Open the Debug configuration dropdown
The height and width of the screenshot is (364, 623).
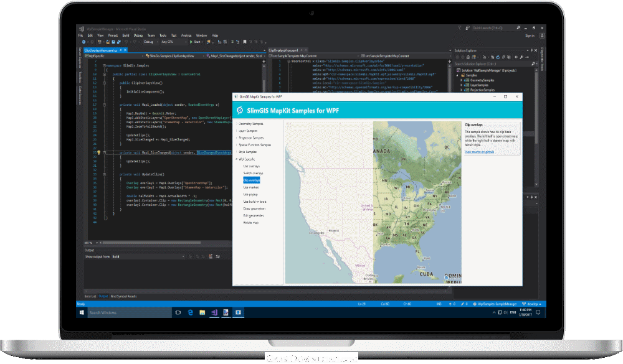click(x=151, y=42)
